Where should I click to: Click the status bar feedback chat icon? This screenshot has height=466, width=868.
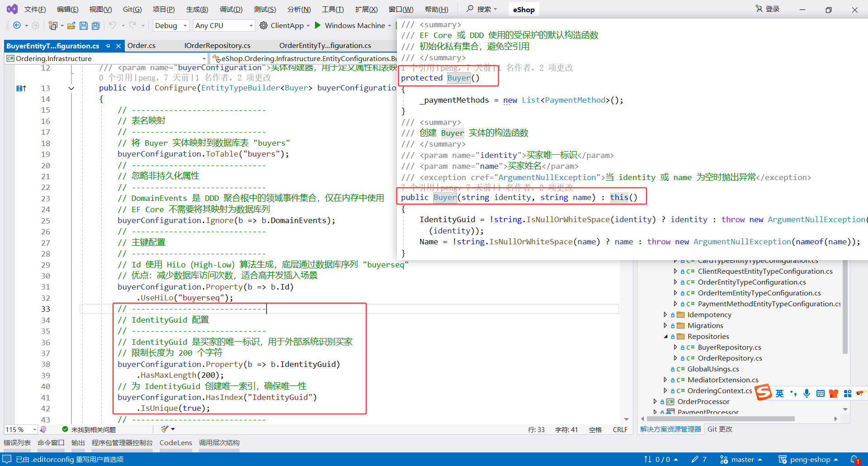pyautogui.click(x=8, y=459)
